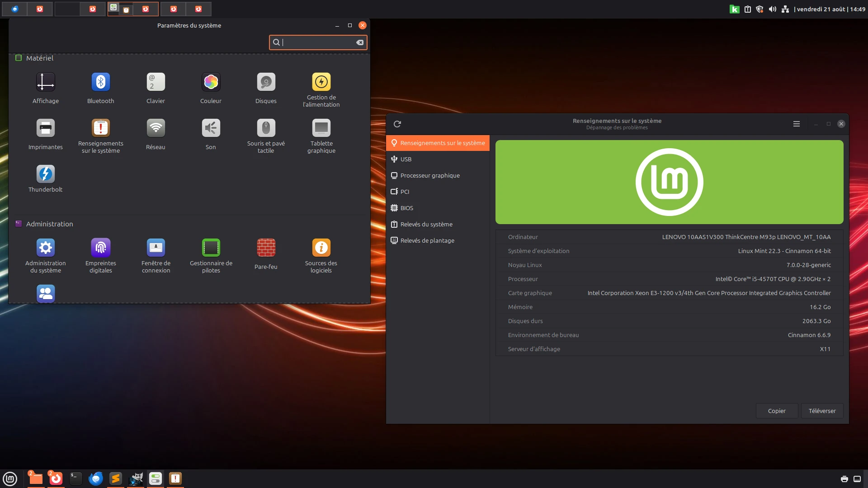Click the Serveur d'affichage 'X11' value
The image size is (868, 488).
(x=825, y=349)
